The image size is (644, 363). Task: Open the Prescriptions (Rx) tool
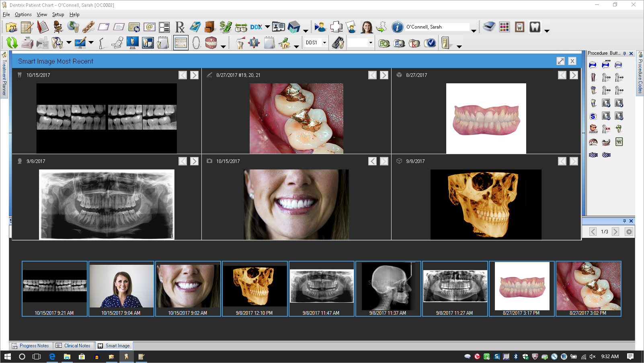[x=179, y=27]
